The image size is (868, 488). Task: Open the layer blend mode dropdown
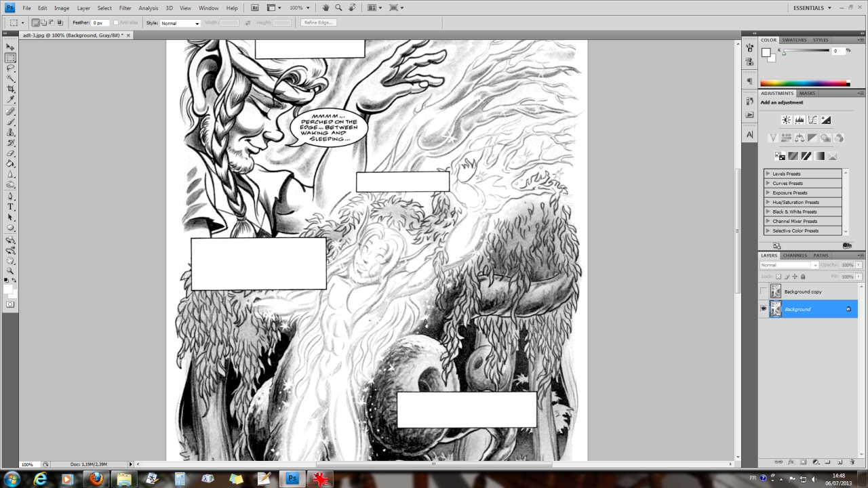789,265
